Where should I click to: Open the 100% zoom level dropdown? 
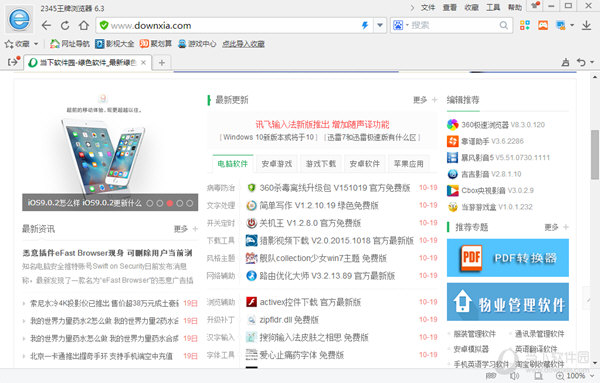[593, 376]
